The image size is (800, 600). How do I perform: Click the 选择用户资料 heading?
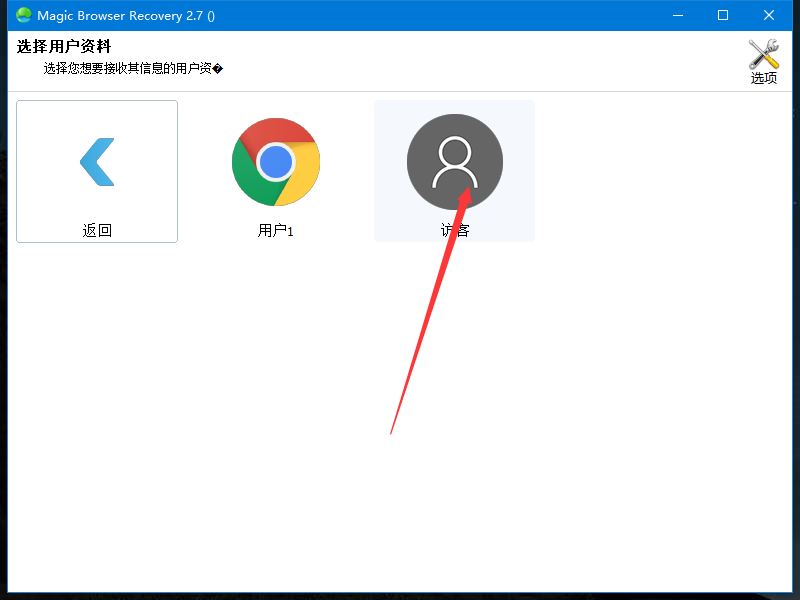[x=64, y=46]
